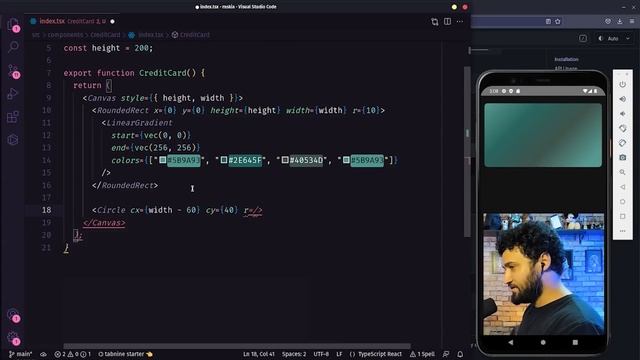Close index.tsx tab via unsaved dot

[112, 21]
